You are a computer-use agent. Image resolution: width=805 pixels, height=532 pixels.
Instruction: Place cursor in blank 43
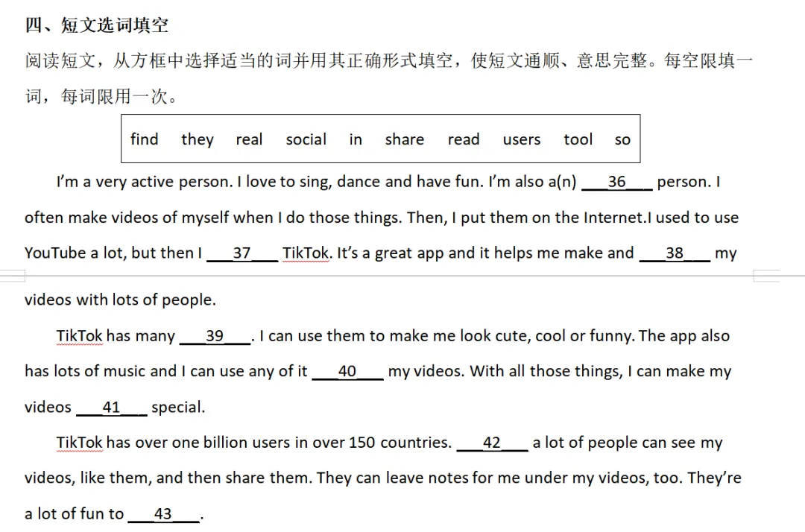(163, 514)
